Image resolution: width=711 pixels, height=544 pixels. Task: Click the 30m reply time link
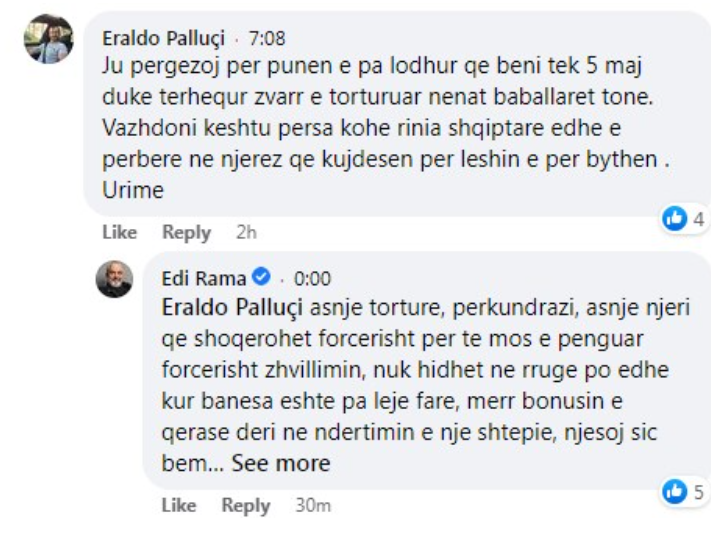click(313, 505)
